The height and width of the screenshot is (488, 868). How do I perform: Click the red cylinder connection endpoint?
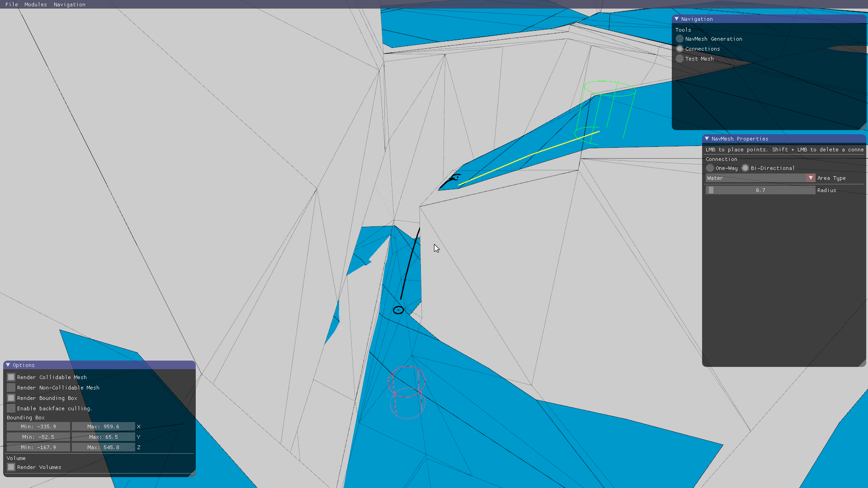tap(406, 392)
